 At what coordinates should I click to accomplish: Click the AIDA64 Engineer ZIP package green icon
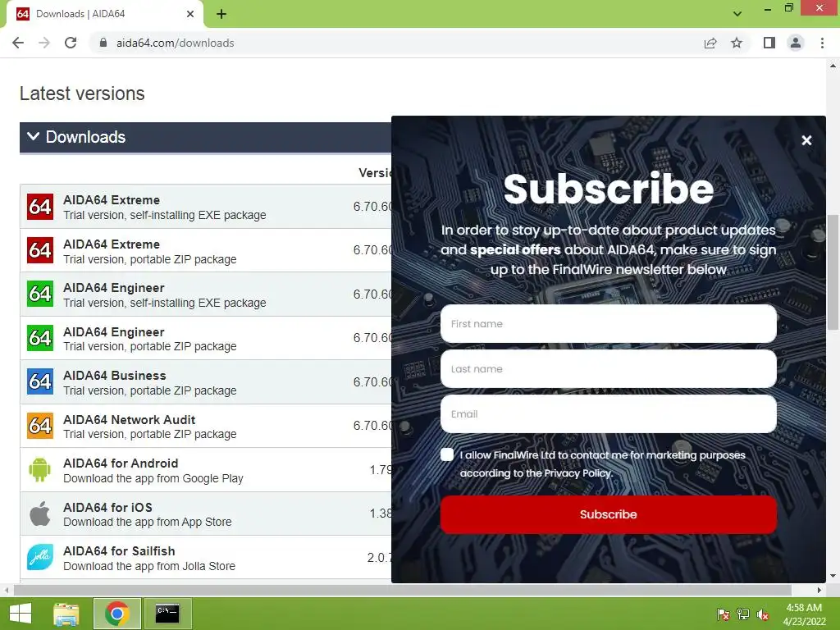tap(40, 338)
